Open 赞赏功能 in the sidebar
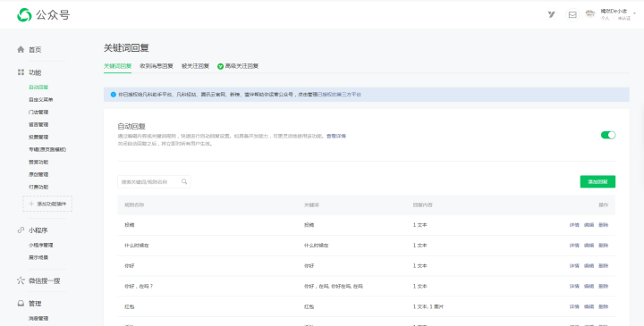 [38, 162]
